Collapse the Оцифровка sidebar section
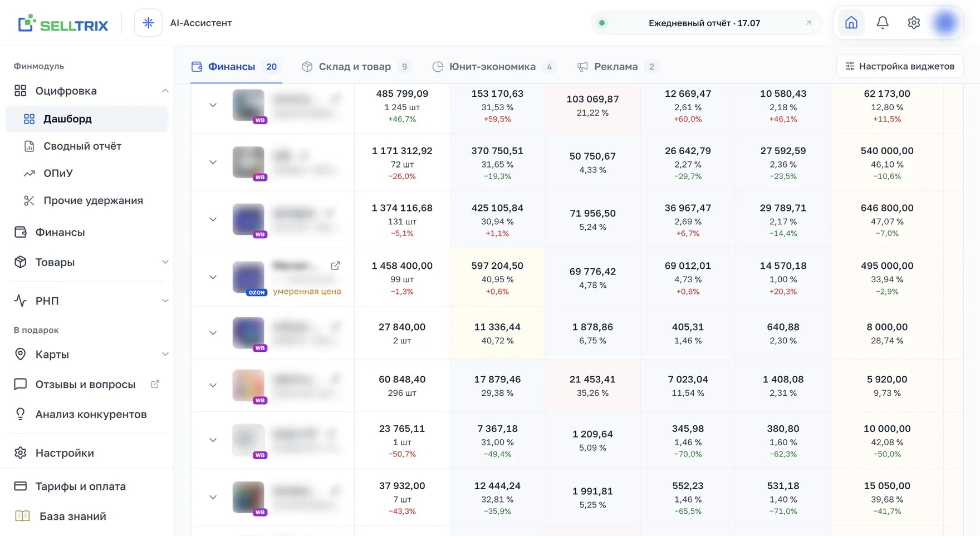 pos(165,91)
